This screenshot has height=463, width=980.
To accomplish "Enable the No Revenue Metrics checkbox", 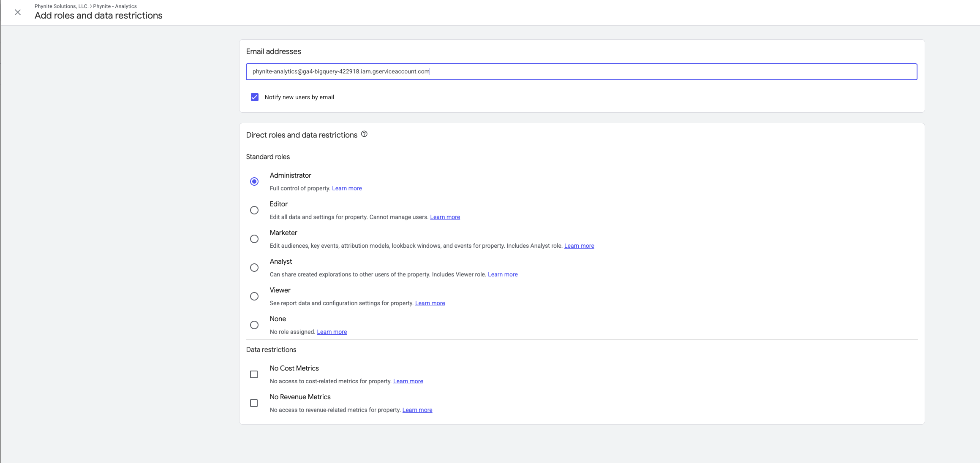I will coord(254,403).
